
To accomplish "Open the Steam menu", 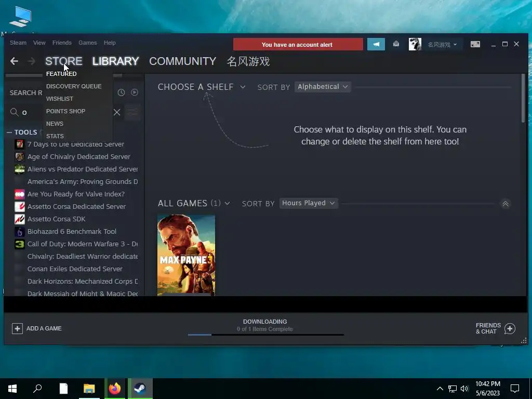I will click(18, 43).
